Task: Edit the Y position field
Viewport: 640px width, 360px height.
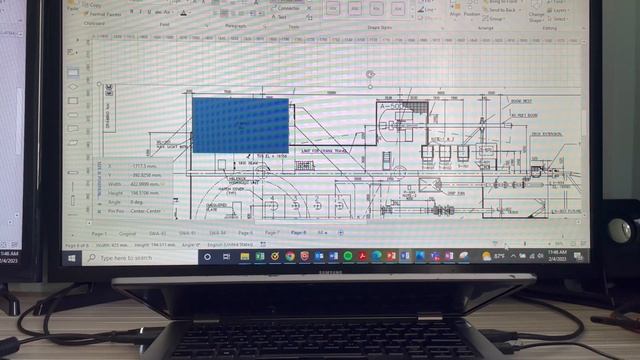Action: point(146,175)
